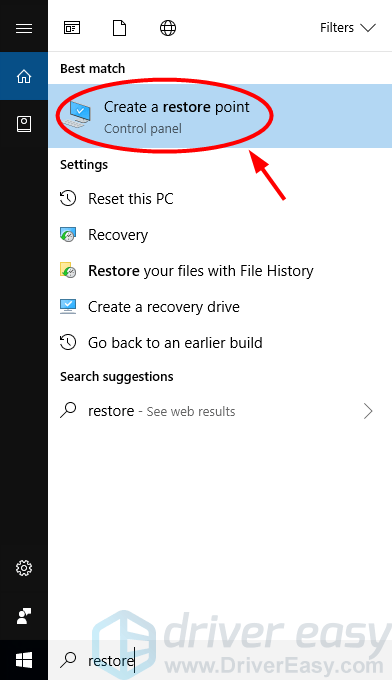Filter results by web globe icon
Screen dimensions: 392x680
tap(168, 28)
